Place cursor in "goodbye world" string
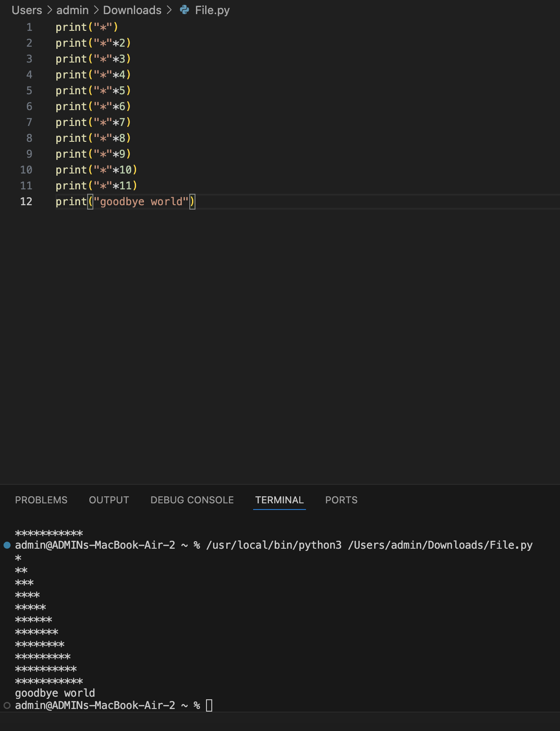The width and height of the screenshot is (560, 731). 141,202
